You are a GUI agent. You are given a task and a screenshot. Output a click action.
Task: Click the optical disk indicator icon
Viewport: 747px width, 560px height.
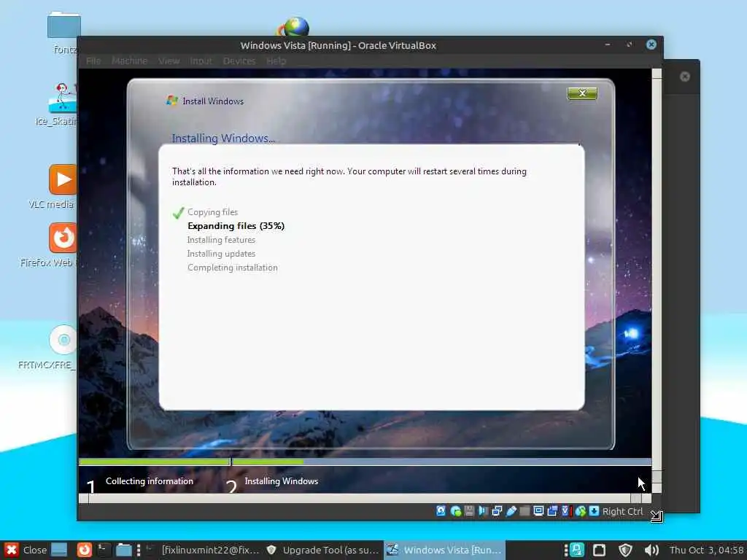pyautogui.click(x=455, y=511)
